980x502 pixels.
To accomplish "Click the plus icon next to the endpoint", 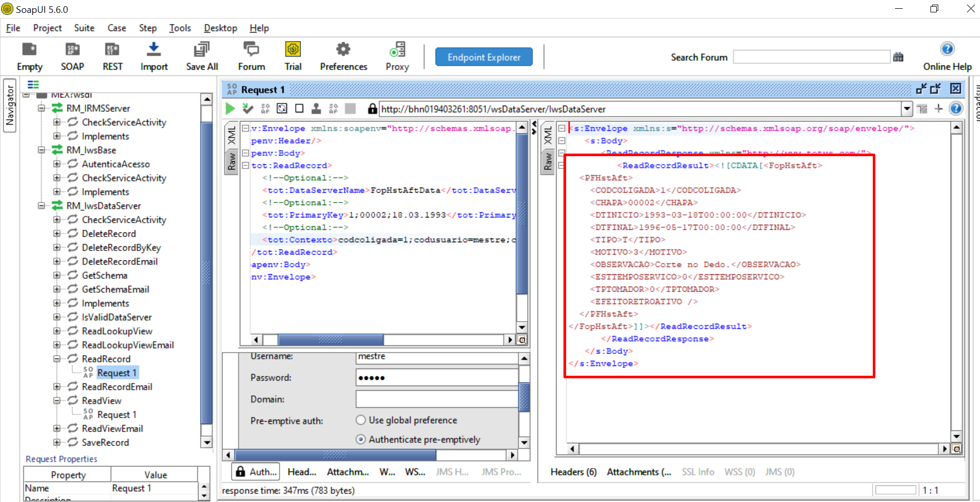I will pos(938,108).
